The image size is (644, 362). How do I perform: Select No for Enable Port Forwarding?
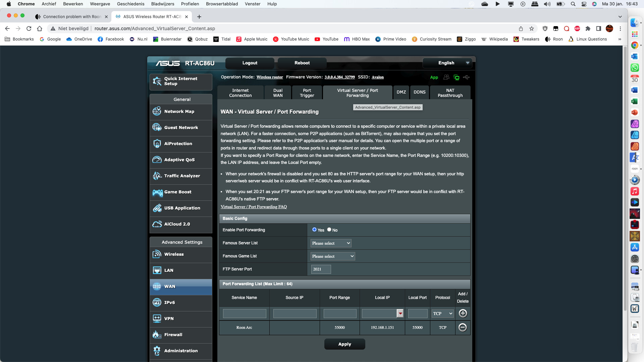329,230
